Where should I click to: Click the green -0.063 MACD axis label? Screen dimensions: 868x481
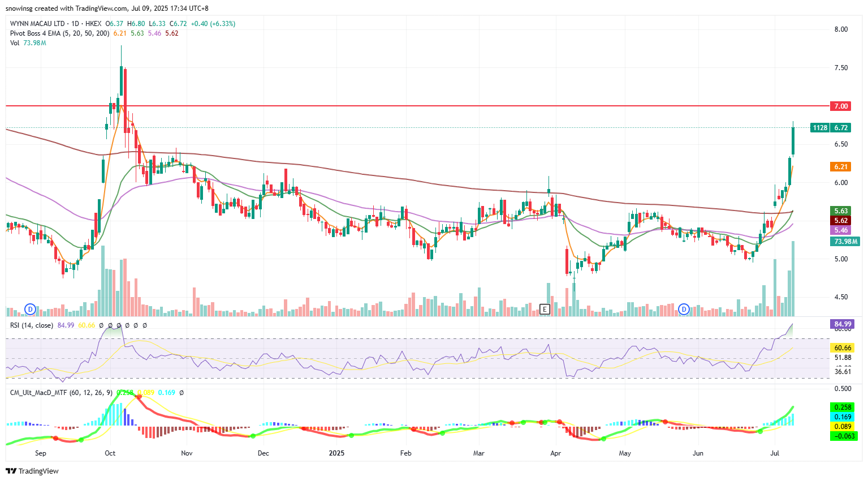pyautogui.click(x=843, y=436)
